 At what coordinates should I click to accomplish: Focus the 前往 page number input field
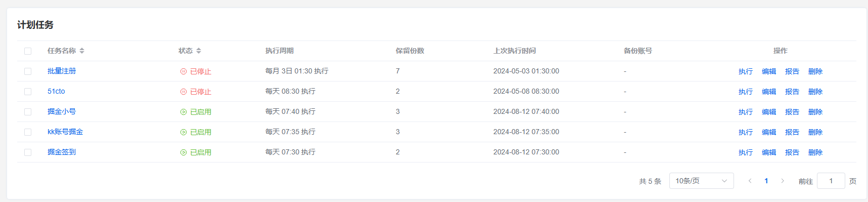click(x=831, y=181)
